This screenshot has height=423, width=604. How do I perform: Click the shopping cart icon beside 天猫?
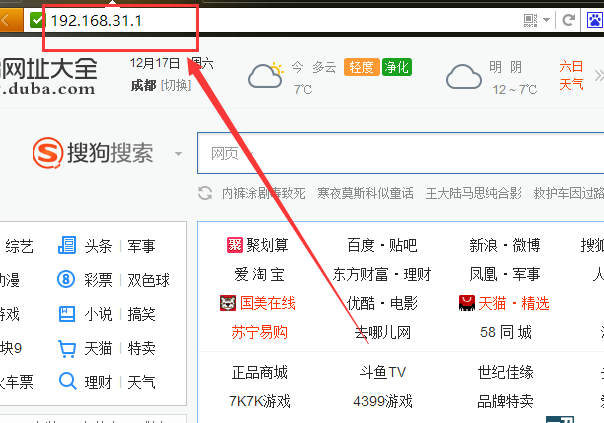(x=67, y=348)
